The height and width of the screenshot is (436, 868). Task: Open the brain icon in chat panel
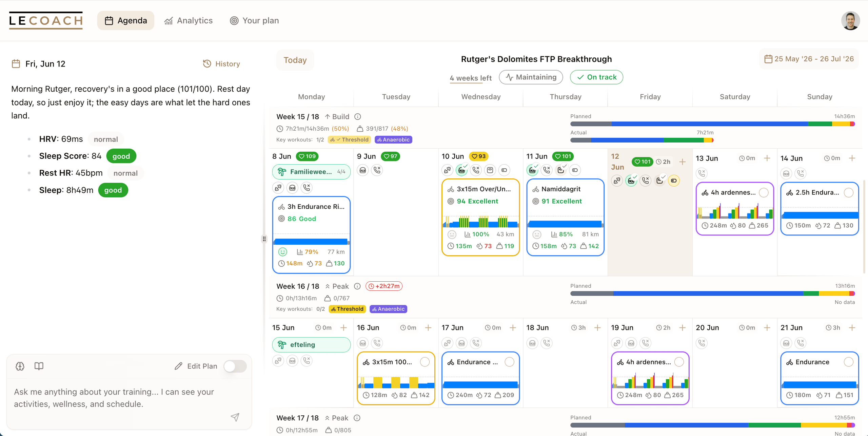(x=20, y=366)
